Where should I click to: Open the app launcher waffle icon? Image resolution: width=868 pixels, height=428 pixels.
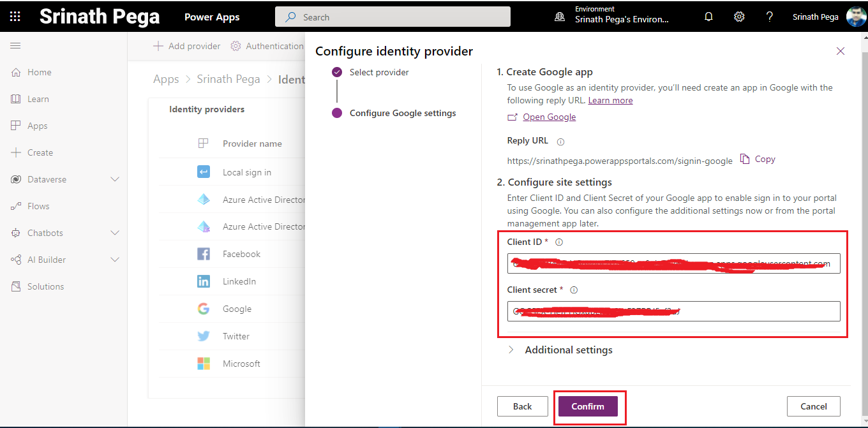pyautogui.click(x=15, y=17)
